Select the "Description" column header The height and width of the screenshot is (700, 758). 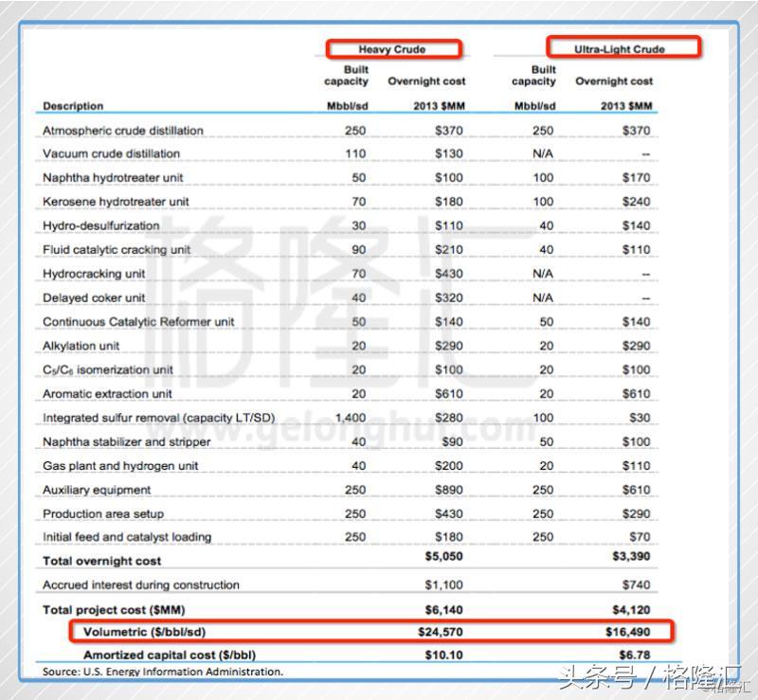(73, 106)
